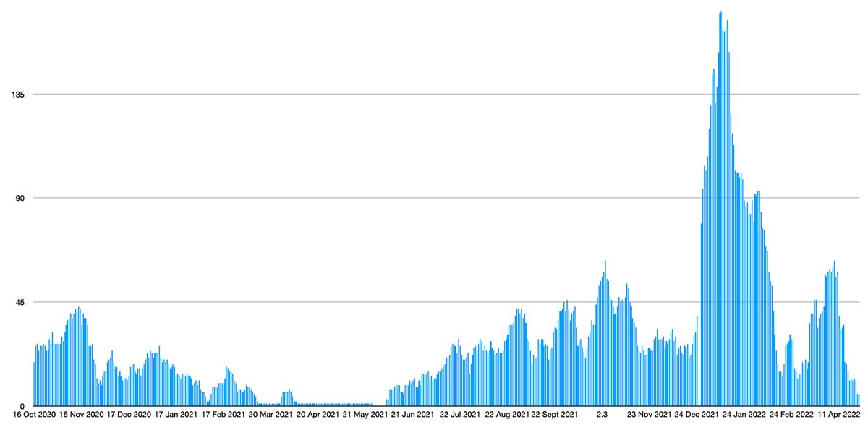Select the x-axis date 20 Apr 2021

point(318,415)
